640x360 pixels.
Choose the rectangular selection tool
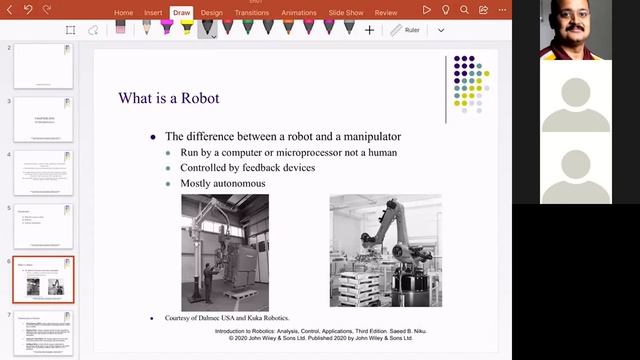[70, 30]
